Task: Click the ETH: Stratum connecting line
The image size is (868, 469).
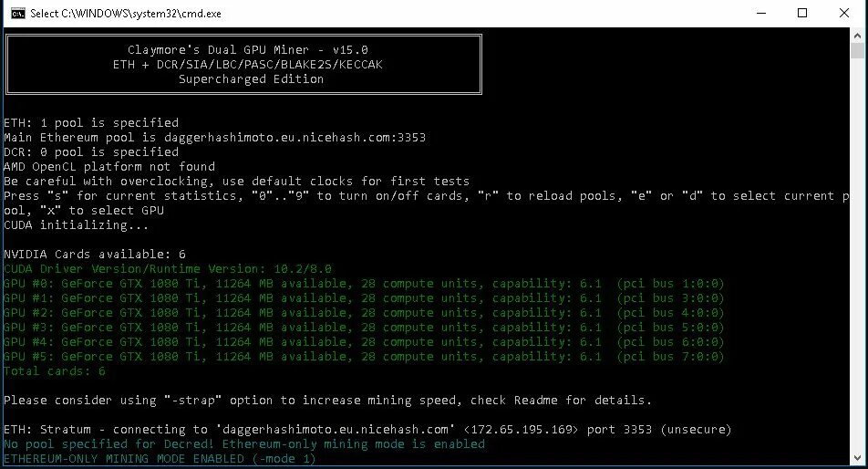Action: 367,430
